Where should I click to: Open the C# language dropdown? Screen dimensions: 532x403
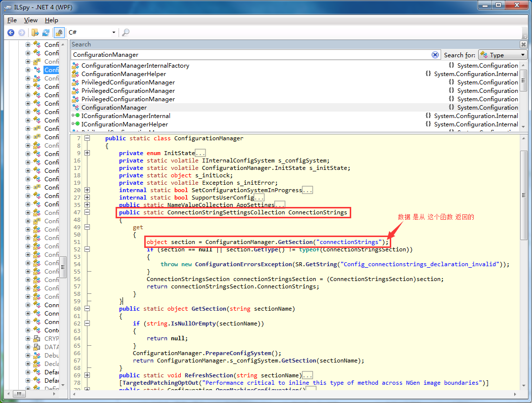click(x=92, y=33)
